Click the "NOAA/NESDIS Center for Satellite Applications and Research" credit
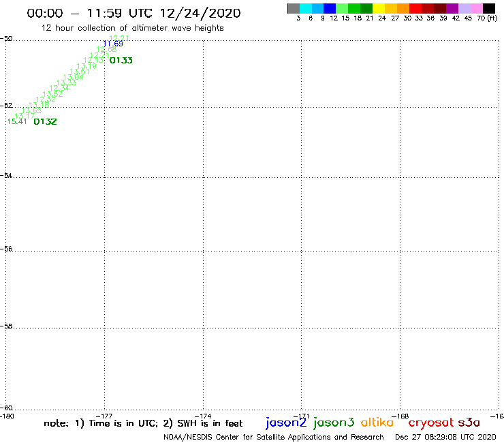504x443 pixels. pyautogui.click(x=274, y=438)
